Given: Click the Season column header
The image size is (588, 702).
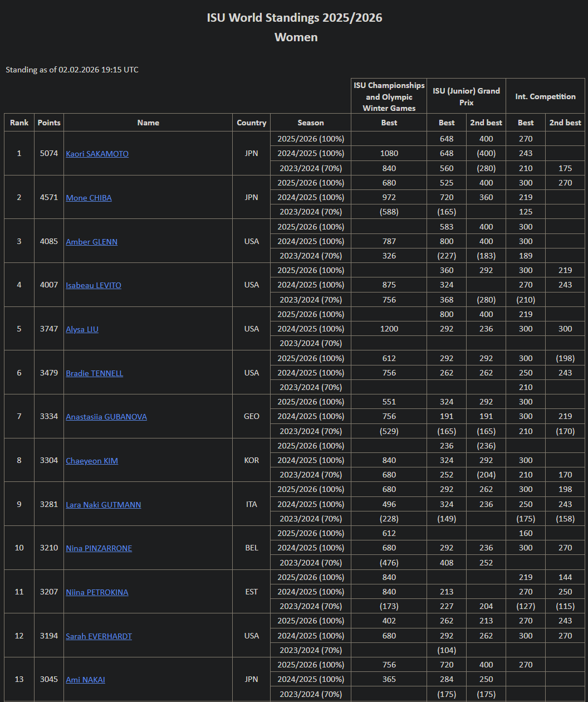Looking at the screenshot, I should coord(311,123).
